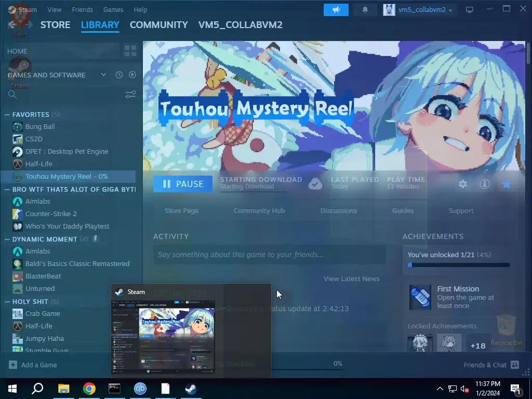Click View Latest News
This screenshot has height=399, width=532.
tap(352, 279)
